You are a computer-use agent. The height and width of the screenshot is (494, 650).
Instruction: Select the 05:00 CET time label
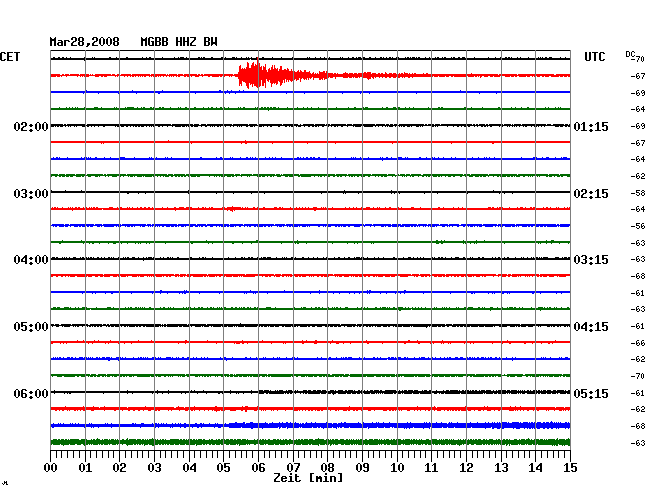coord(31,327)
